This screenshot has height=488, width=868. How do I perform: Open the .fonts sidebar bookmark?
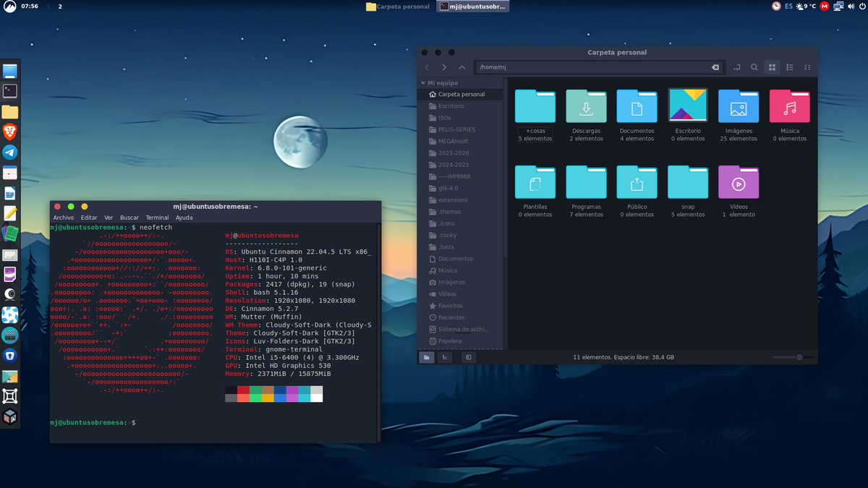(461, 247)
